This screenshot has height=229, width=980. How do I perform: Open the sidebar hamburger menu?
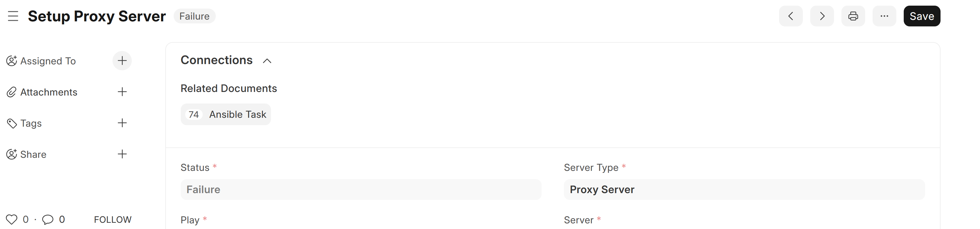[13, 16]
